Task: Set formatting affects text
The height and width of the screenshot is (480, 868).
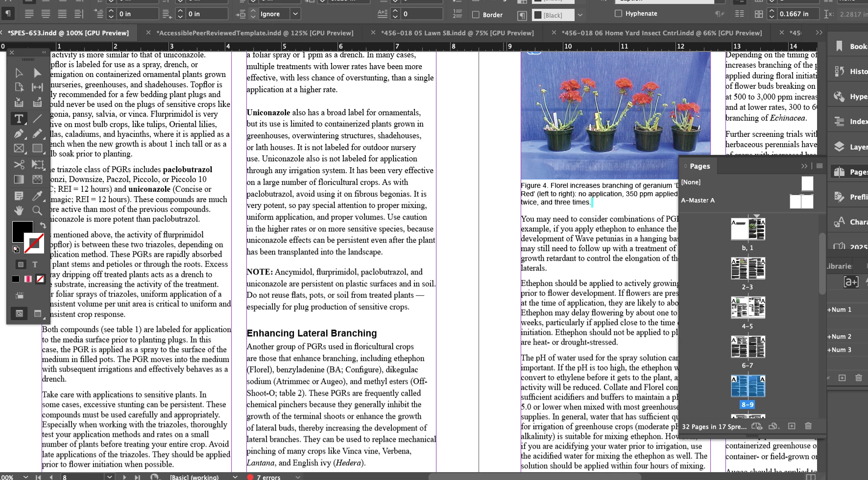Action: coord(35,264)
